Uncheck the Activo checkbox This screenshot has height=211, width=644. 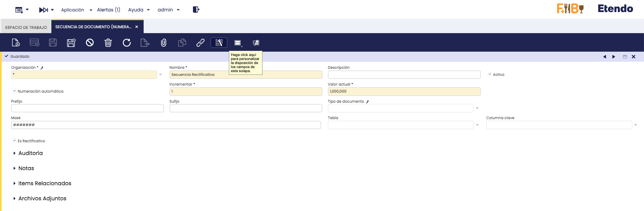coord(490,74)
